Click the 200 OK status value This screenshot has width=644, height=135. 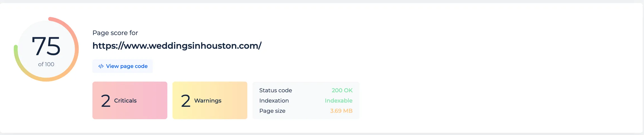[342, 90]
